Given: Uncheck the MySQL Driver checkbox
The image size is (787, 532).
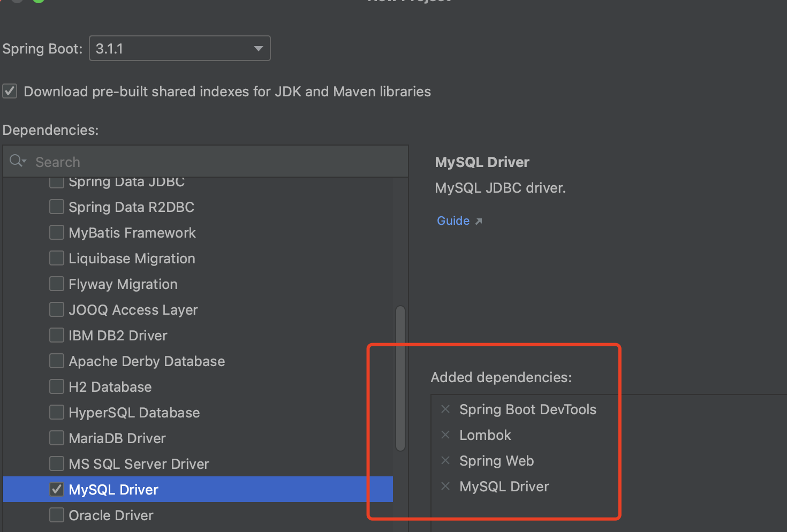Looking at the screenshot, I should tap(57, 489).
